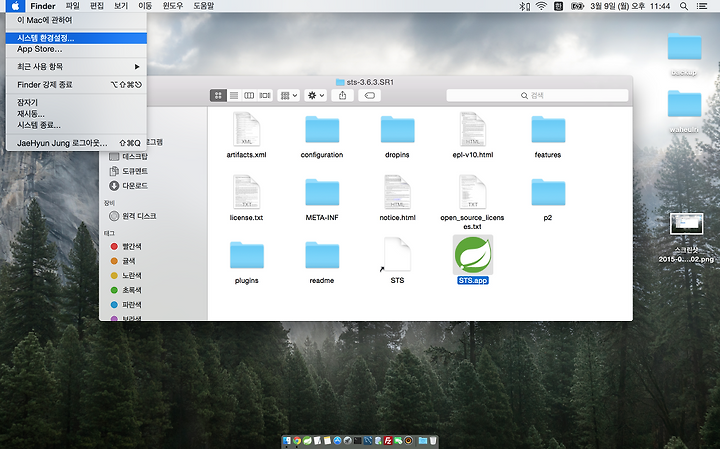Viewport: 720px width, 449px height.
Task: Choose 시스템 환경설정... menu item
Action: pyautogui.click(x=76, y=38)
